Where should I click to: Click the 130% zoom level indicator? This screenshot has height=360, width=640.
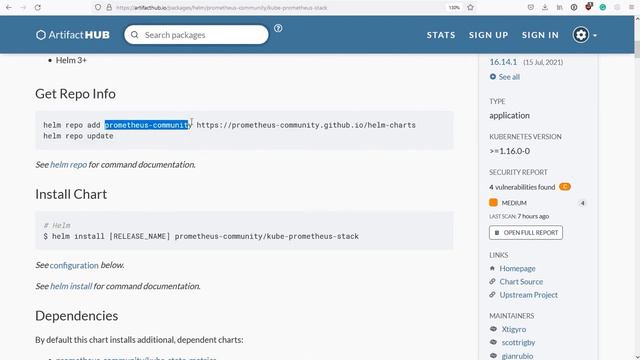454,7
